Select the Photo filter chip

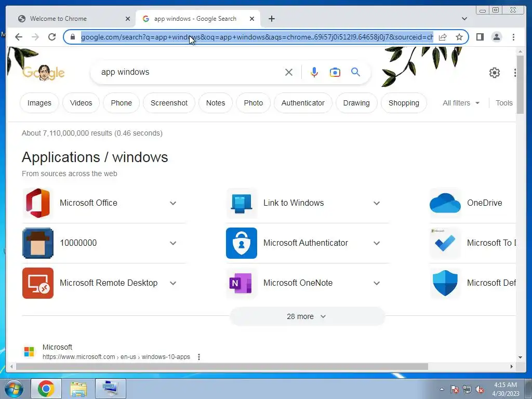coord(254,103)
